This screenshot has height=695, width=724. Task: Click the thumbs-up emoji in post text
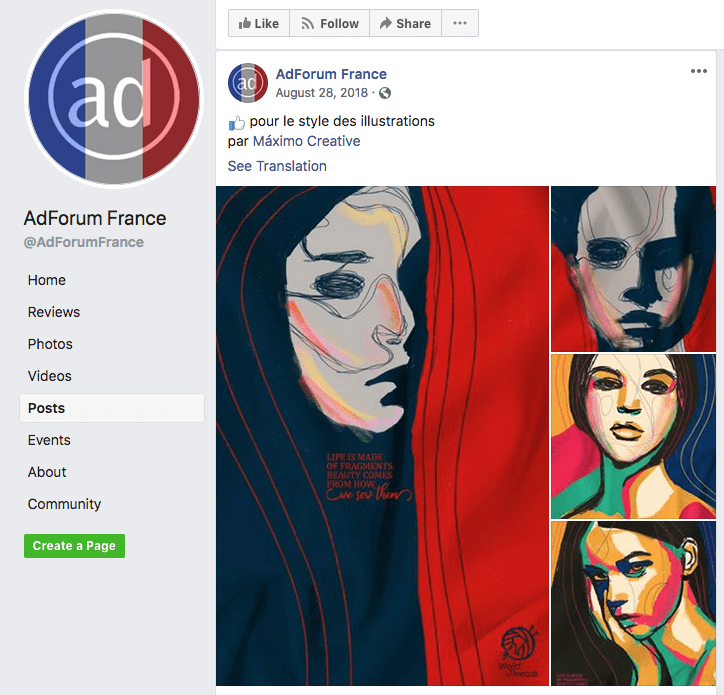click(236, 123)
